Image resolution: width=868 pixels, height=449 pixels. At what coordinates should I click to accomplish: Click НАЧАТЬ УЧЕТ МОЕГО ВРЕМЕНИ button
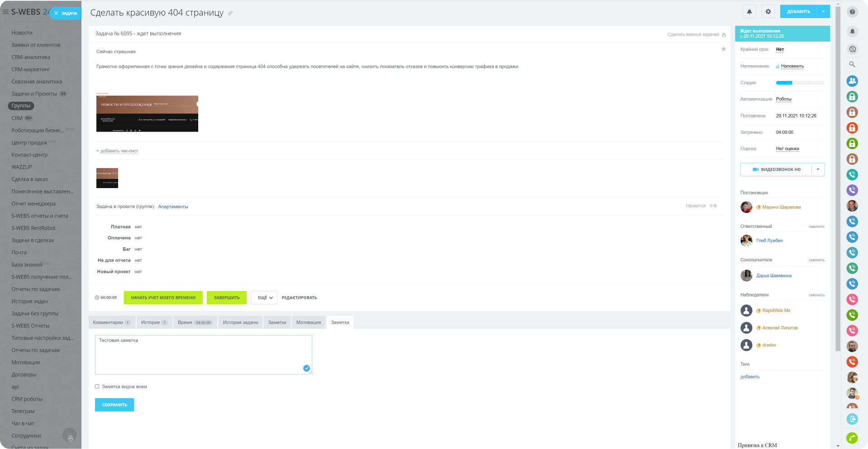[163, 298]
